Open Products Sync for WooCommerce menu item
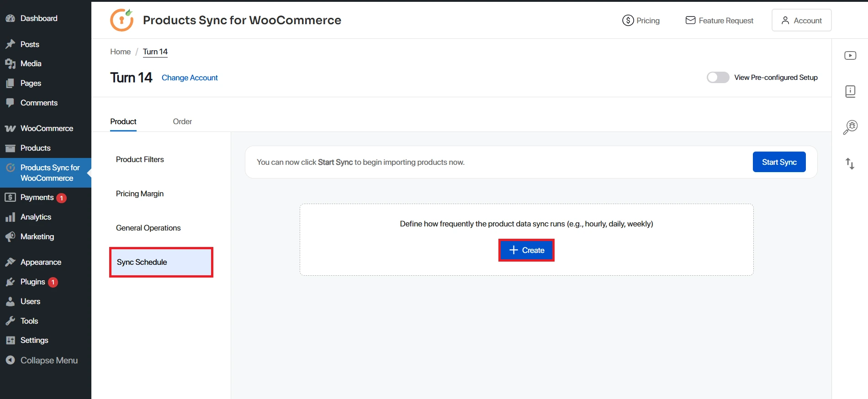 tap(46, 173)
